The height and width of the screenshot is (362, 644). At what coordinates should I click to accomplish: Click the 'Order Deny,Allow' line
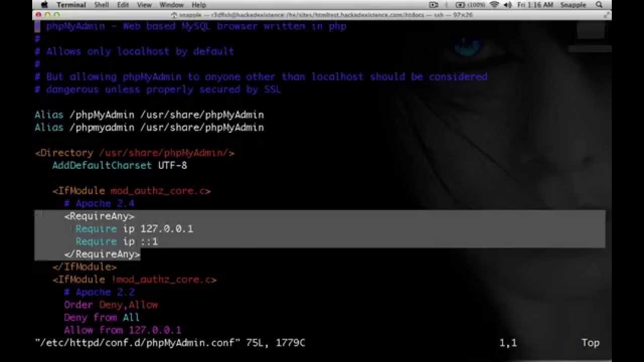tap(111, 305)
